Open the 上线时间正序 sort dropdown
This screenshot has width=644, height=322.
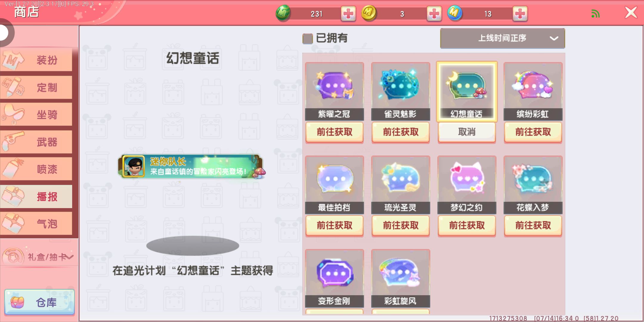[x=502, y=38]
